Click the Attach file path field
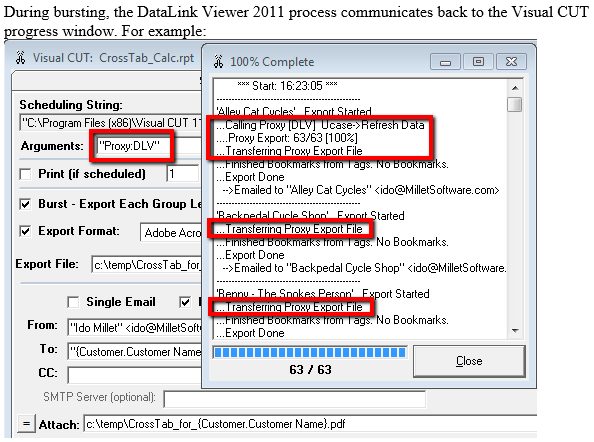594x442 pixels. point(310,423)
